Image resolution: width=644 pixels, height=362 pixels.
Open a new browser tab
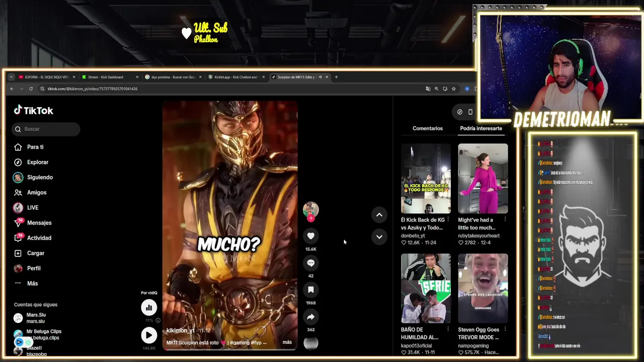point(337,77)
